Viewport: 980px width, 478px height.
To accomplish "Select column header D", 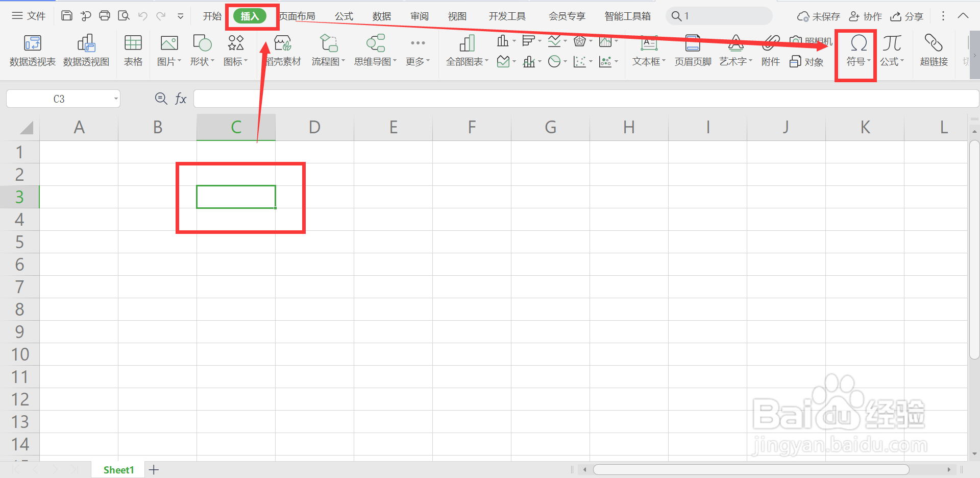I will point(314,127).
